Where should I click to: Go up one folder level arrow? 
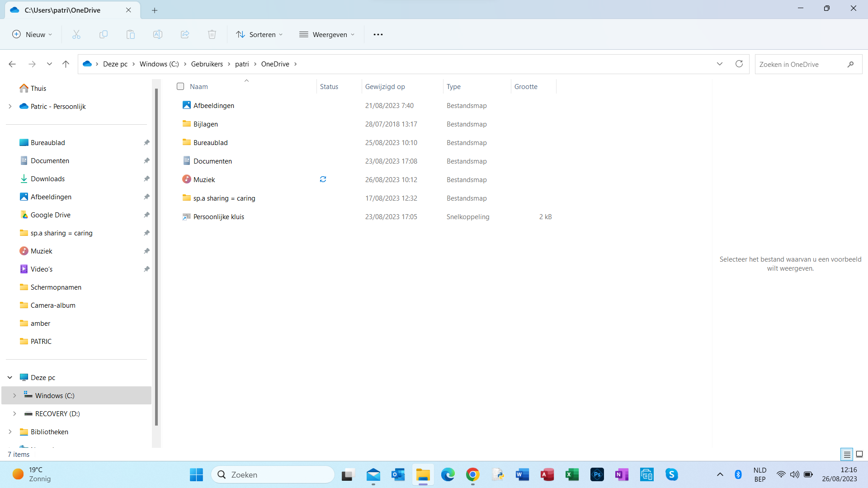(66, 64)
